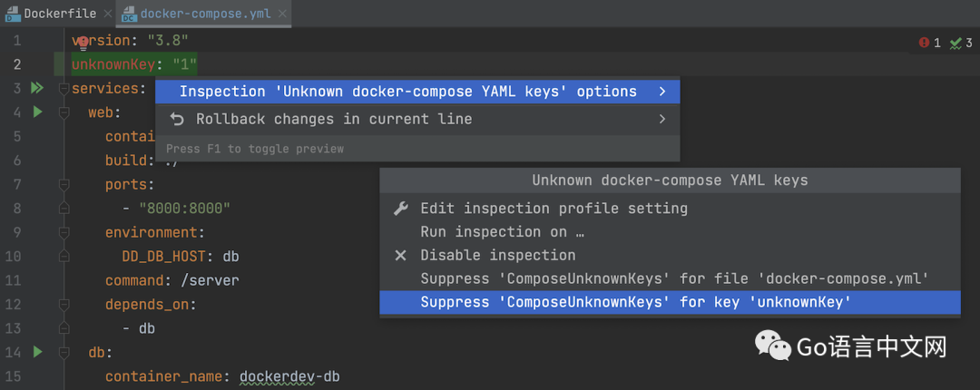Click the green checkmark count indicator
This screenshot has height=390, width=980.
click(x=962, y=43)
